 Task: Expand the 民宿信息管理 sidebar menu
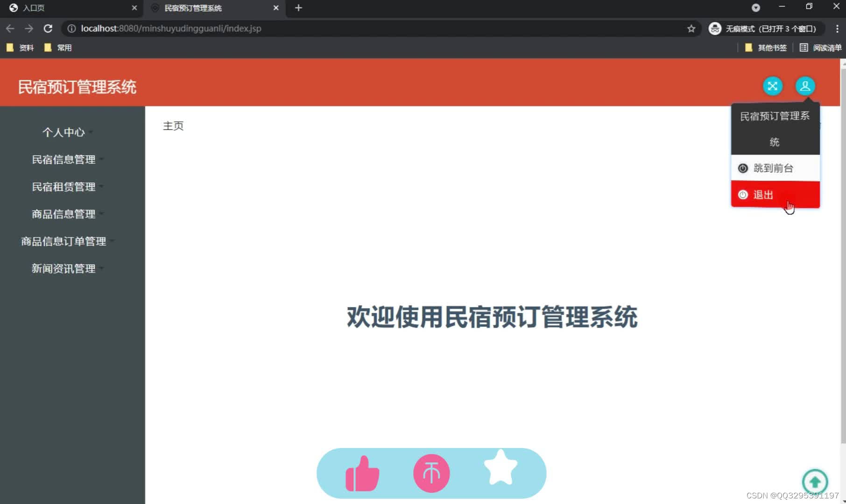pos(68,160)
